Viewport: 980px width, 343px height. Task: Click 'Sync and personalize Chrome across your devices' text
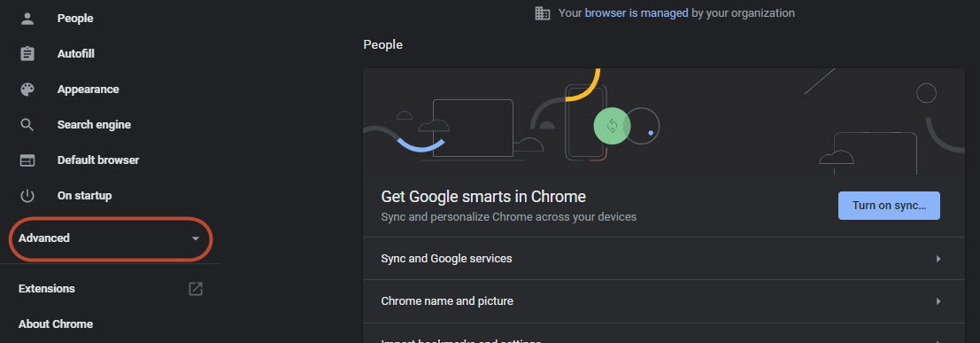click(x=509, y=217)
